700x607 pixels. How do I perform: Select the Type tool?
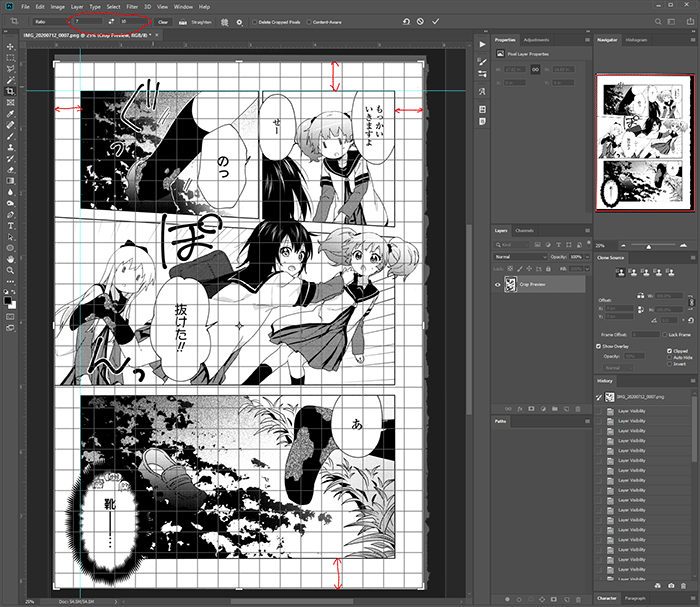(9, 225)
